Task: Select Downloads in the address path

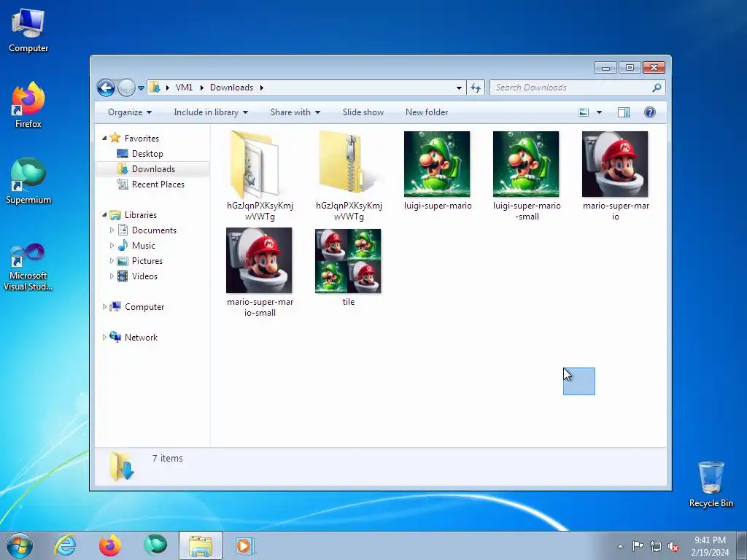Action: [231, 87]
